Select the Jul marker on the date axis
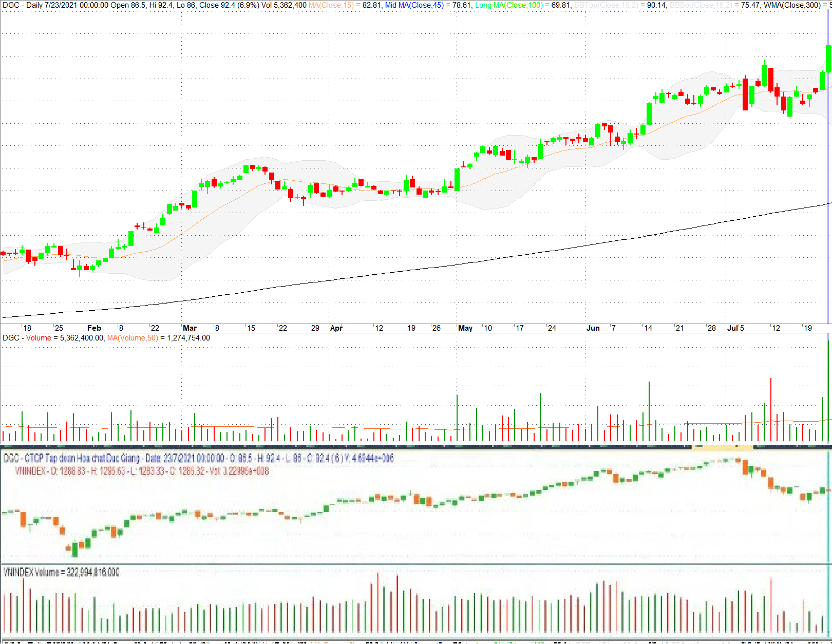The height and width of the screenshot is (644, 832). coord(732,328)
